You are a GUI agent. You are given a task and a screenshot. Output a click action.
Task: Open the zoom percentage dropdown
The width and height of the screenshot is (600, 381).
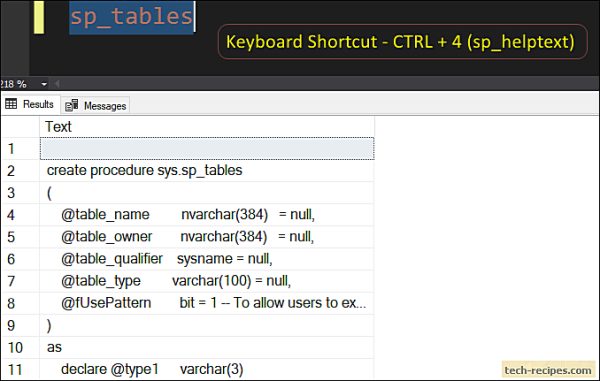click(44, 84)
